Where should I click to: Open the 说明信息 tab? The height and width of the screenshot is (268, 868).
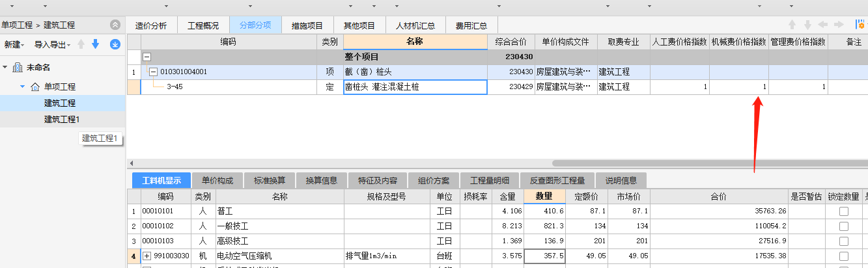(x=621, y=180)
